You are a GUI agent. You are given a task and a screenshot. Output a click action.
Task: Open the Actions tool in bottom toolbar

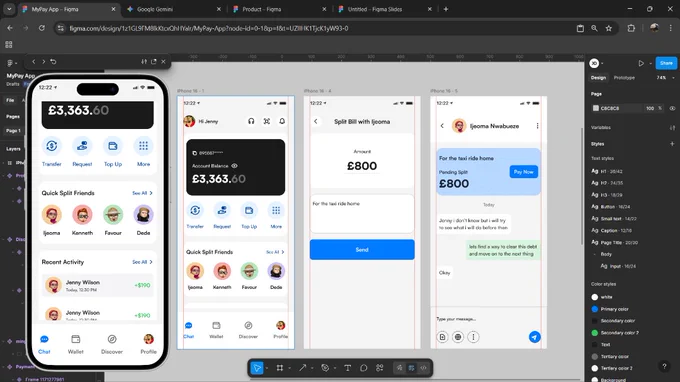pos(379,368)
